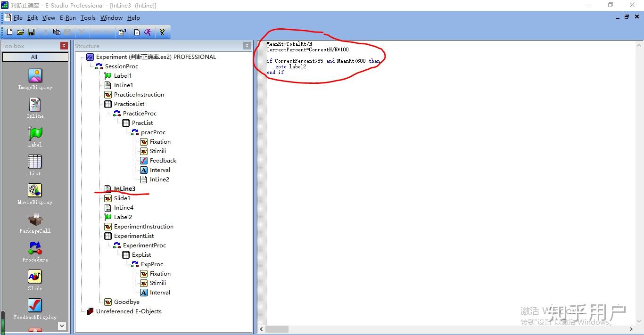
Task: Open the Edit menu
Action: pyautogui.click(x=33, y=18)
